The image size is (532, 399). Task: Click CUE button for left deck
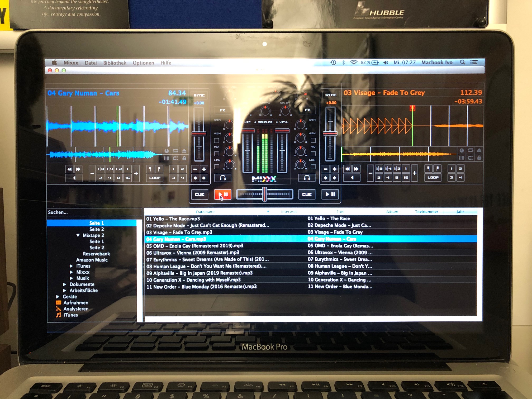click(199, 194)
